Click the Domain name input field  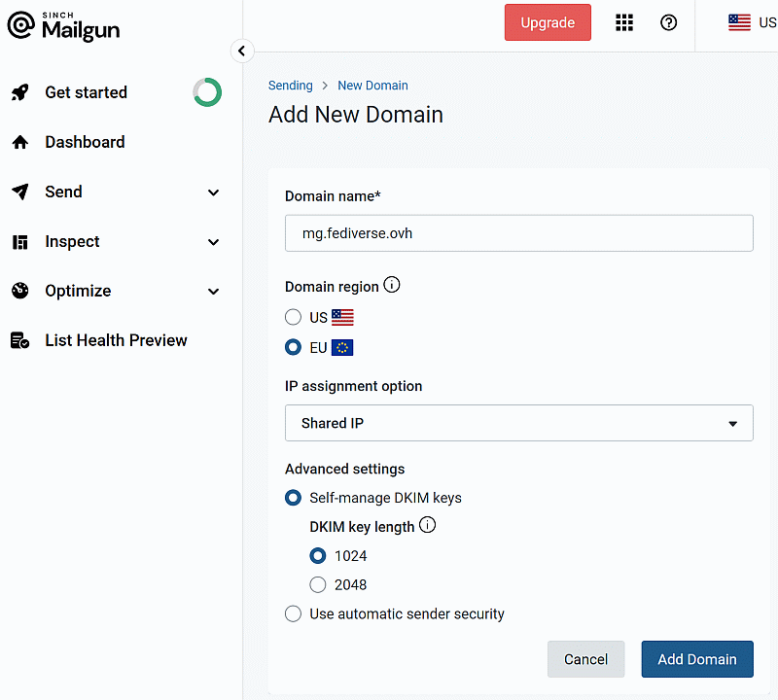[518, 233]
